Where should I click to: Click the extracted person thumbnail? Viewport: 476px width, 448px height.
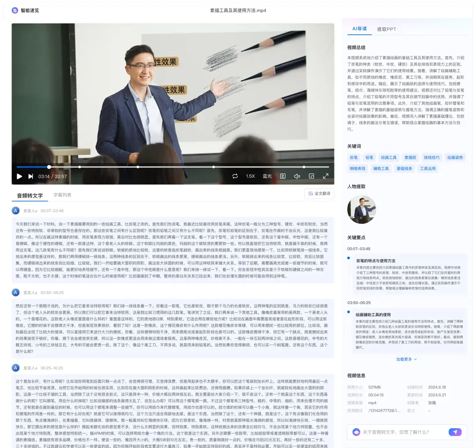tap(361, 210)
